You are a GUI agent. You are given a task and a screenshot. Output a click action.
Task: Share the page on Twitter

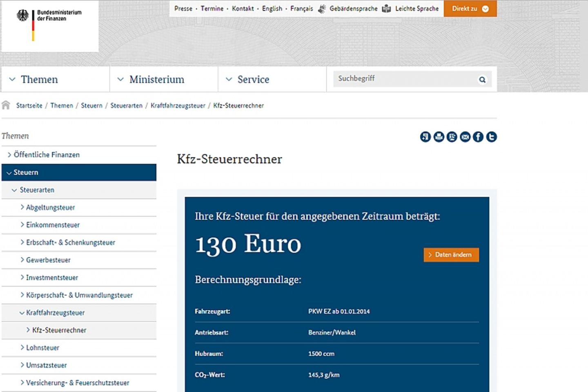tap(491, 137)
